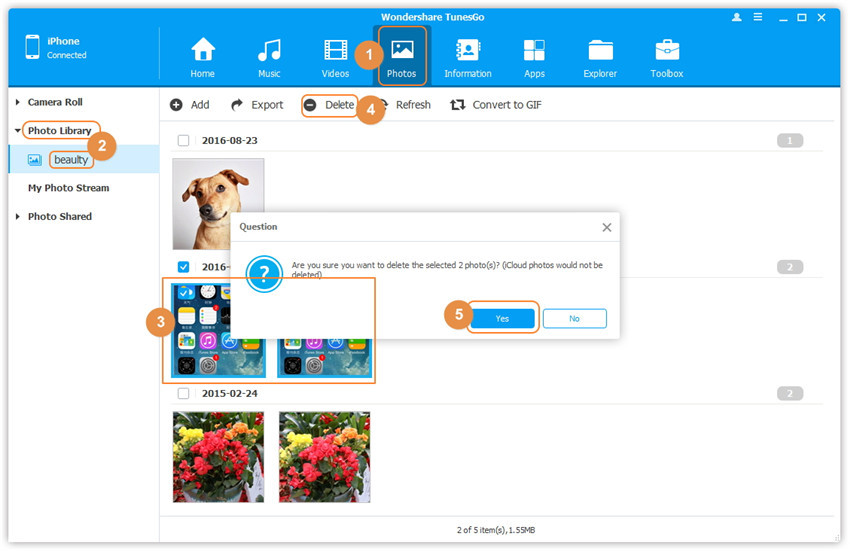The image size is (850, 551).
Task: Open the Music section icon
Action: point(269,50)
